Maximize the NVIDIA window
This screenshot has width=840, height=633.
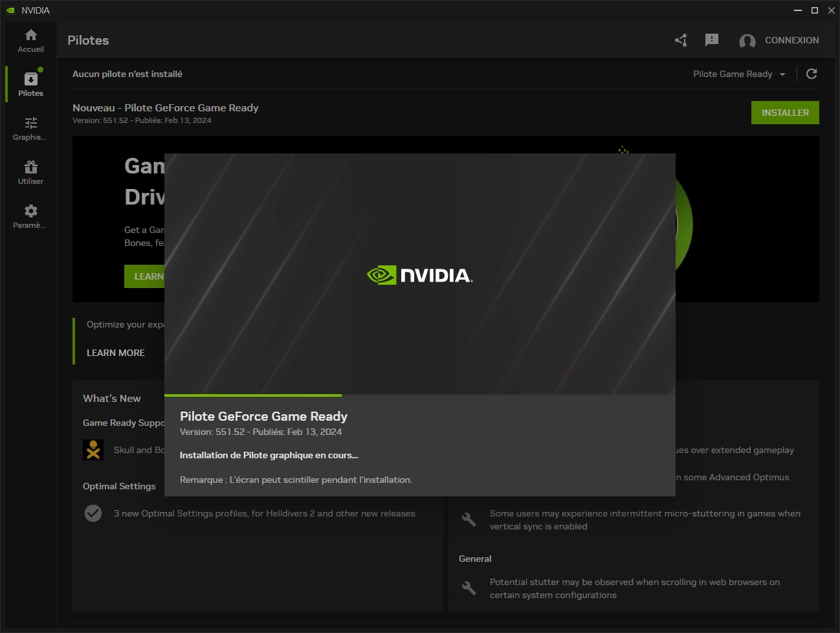(x=815, y=10)
